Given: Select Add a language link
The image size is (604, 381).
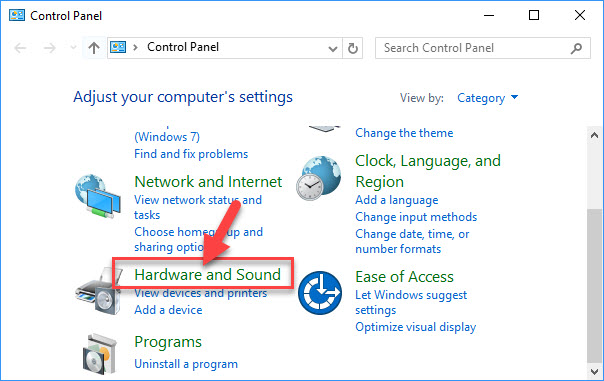Looking at the screenshot, I should [x=396, y=200].
